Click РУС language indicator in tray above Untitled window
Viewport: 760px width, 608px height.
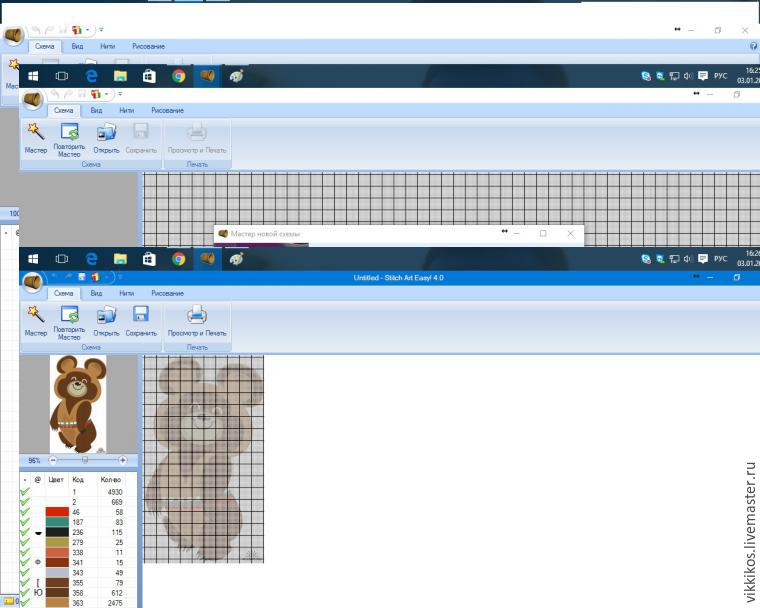pyautogui.click(x=720, y=259)
